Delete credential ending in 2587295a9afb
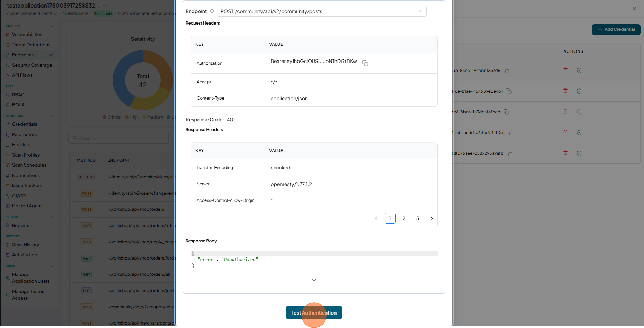Image resolution: width=644 pixels, height=328 pixels. [565, 153]
